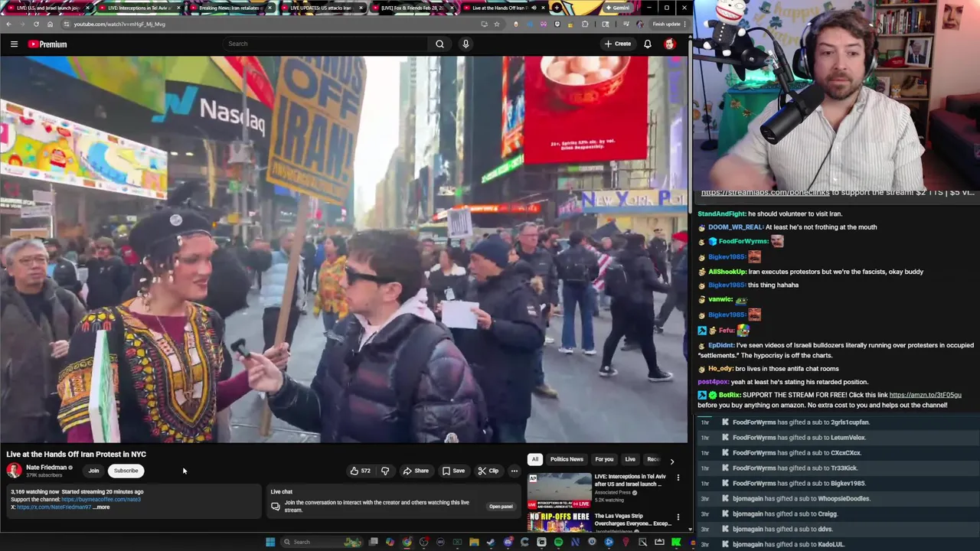Open options for LIVE Interceptions video
Viewport: 980px width, 551px height.
click(x=678, y=478)
